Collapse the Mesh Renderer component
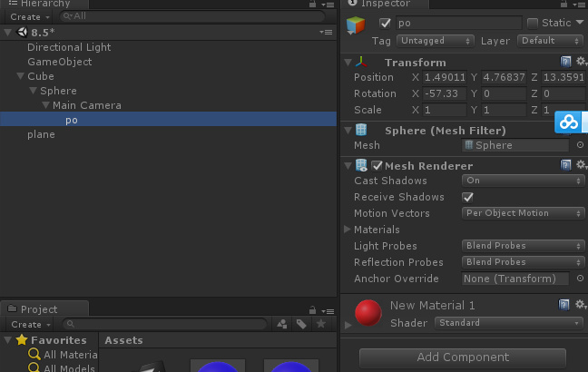Viewport: 588px width, 372px height. [348, 165]
